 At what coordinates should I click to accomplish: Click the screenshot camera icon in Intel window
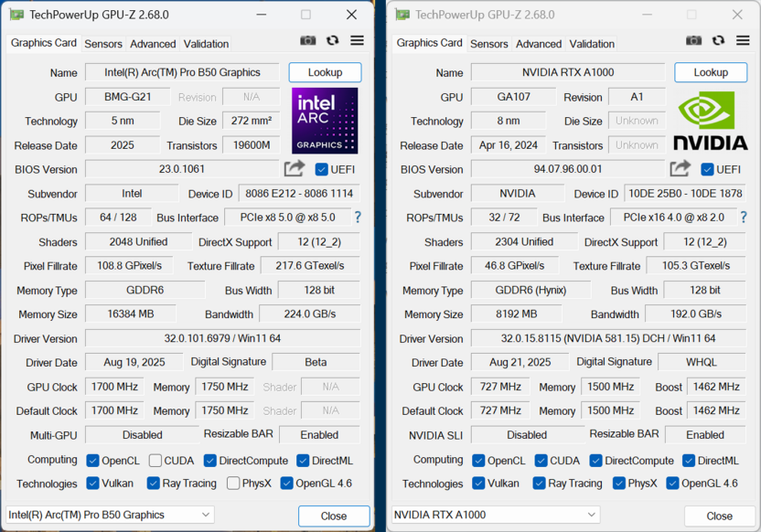308,41
